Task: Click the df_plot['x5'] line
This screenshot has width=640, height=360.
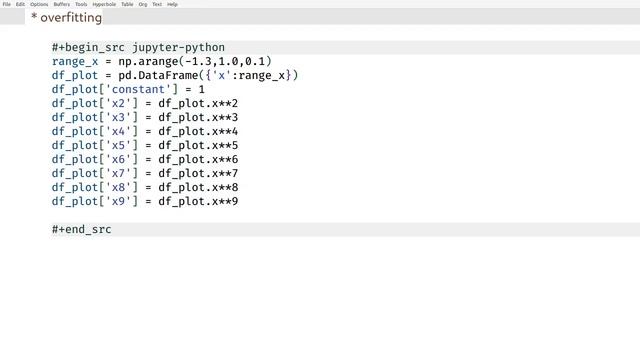Action: click(x=144, y=145)
